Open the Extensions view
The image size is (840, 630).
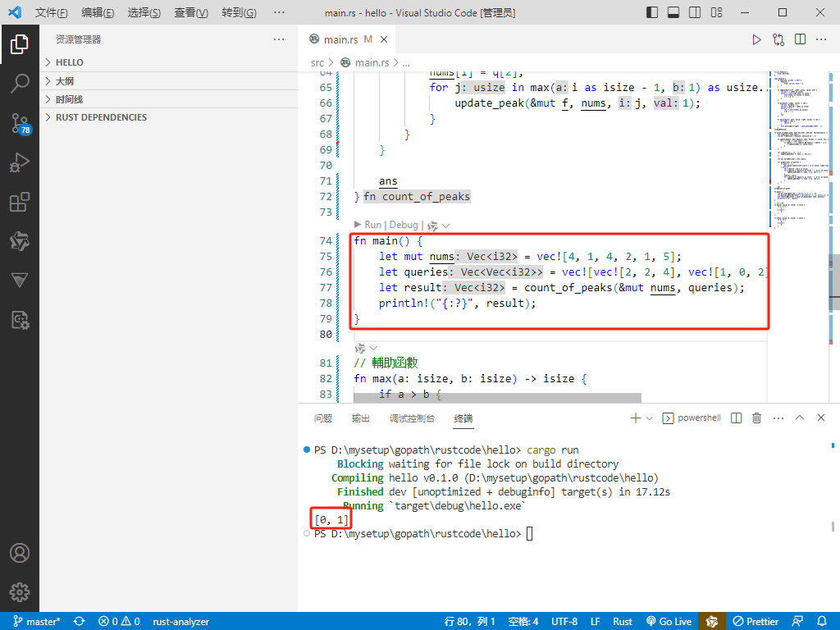point(20,202)
